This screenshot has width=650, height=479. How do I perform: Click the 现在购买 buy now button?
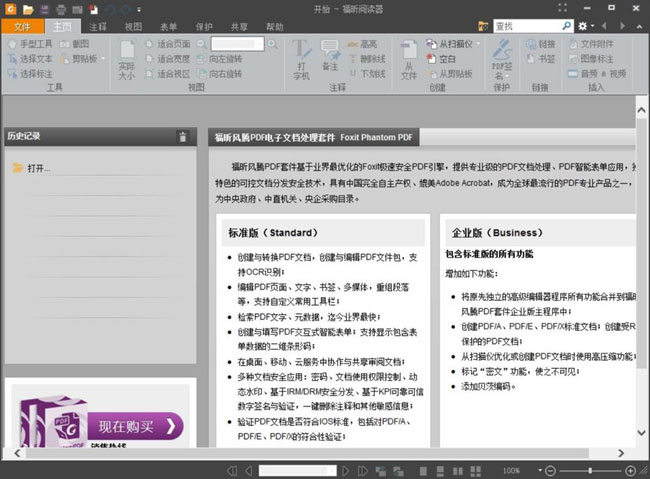point(135,426)
